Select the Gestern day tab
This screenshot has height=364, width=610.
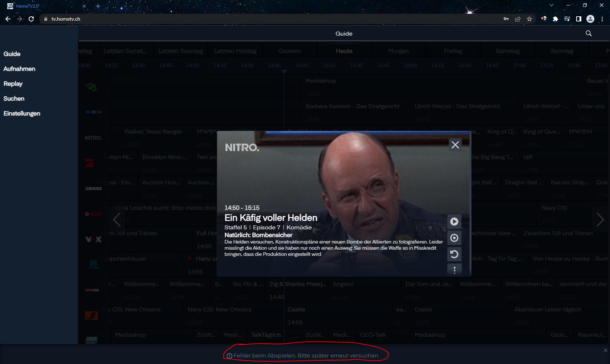point(290,51)
